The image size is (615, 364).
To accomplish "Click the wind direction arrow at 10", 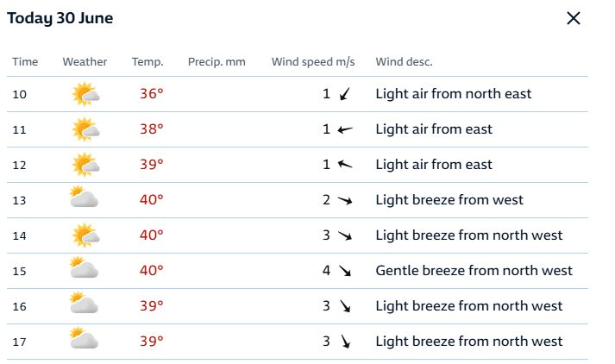I will pyautogui.click(x=345, y=94).
